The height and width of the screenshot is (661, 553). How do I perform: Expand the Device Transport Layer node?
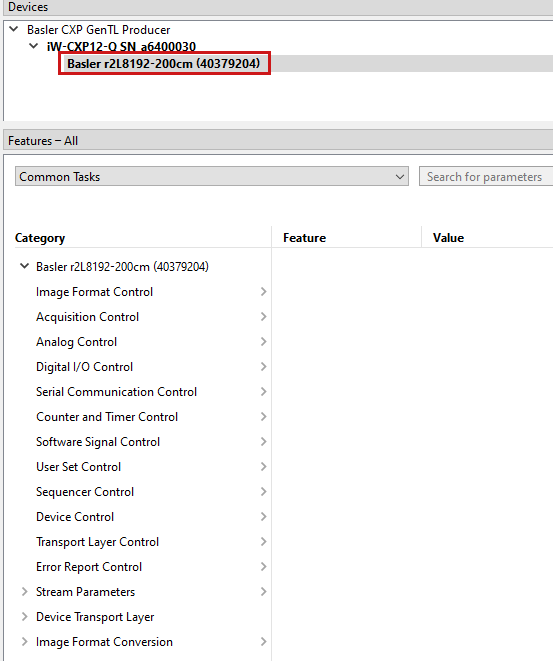click(24, 617)
